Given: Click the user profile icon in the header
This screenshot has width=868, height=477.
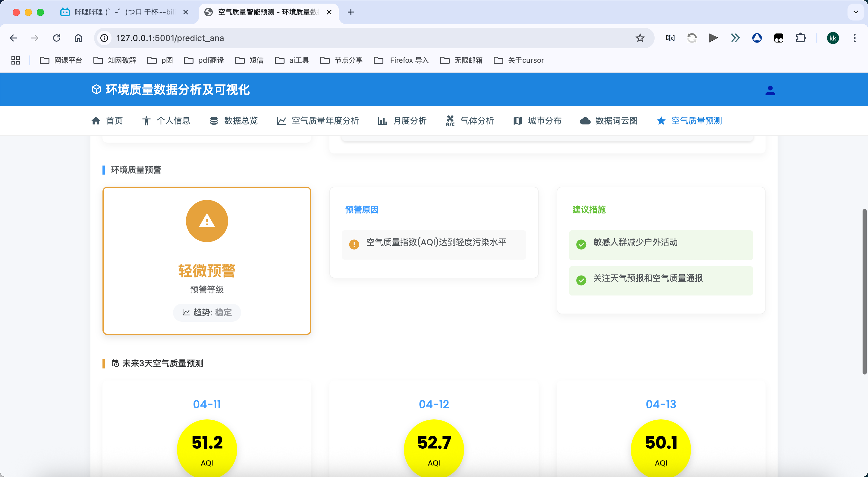Looking at the screenshot, I should pos(770,90).
